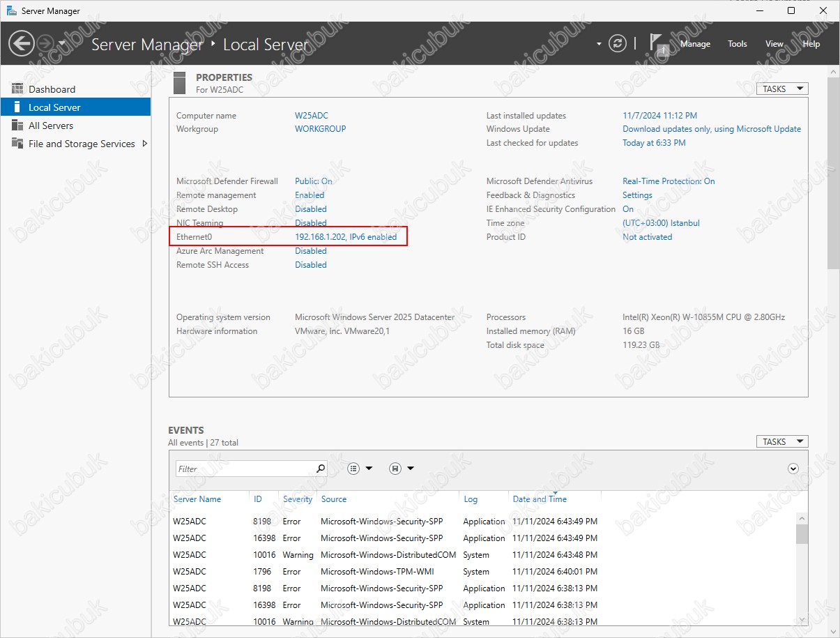Sort events by Log column
The height and width of the screenshot is (638, 840).
coord(471,499)
